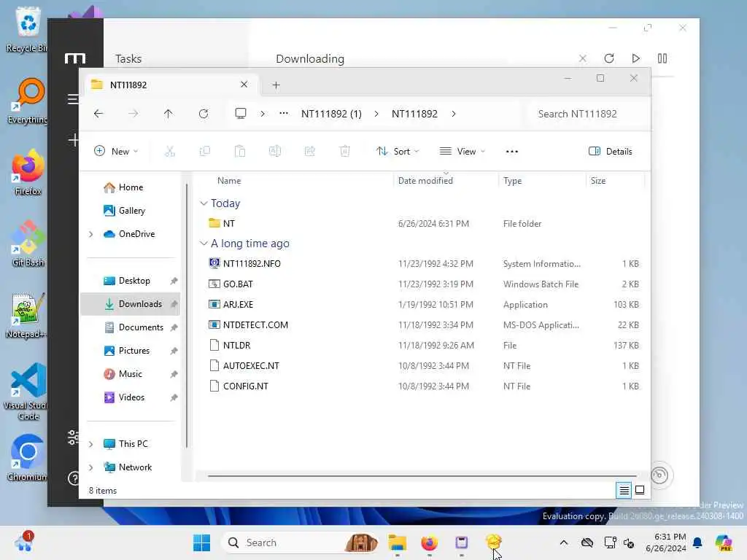
Task: Click chevron after NT111892 in address bar
Action: coord(454,114)
